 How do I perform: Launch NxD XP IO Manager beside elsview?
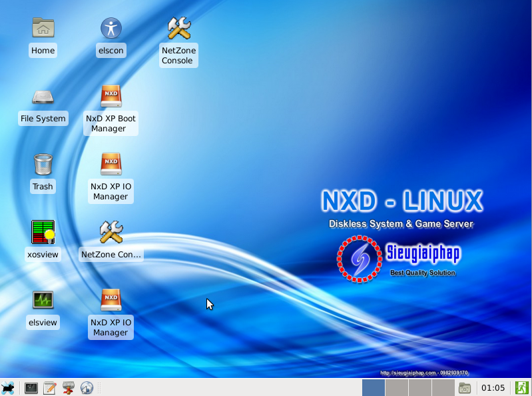point(111,300)
